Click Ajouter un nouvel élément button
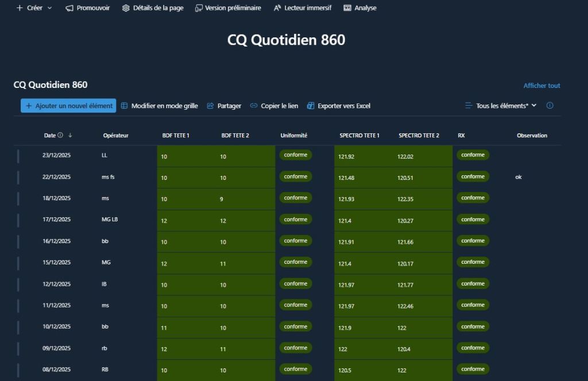Image resolution: width=588 pixels, height=381 pixels. pos(68,106)
